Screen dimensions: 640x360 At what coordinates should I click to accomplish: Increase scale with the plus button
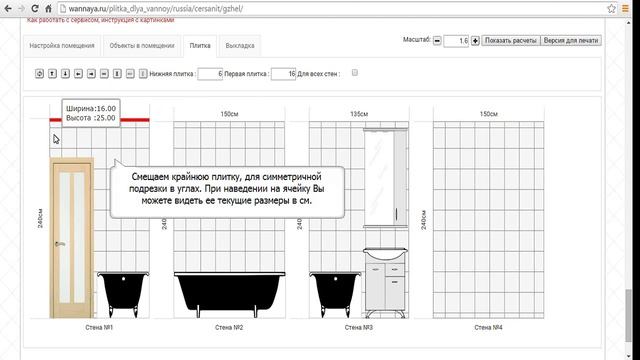click(475, 41)
